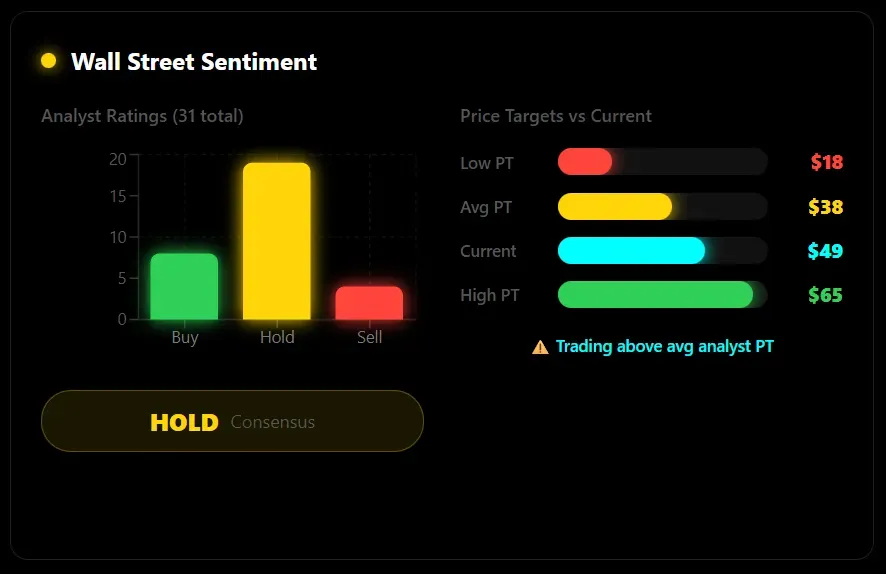Click the red Sell bar
This screenshot has height=574, width=886.
(x=369, y=303)
